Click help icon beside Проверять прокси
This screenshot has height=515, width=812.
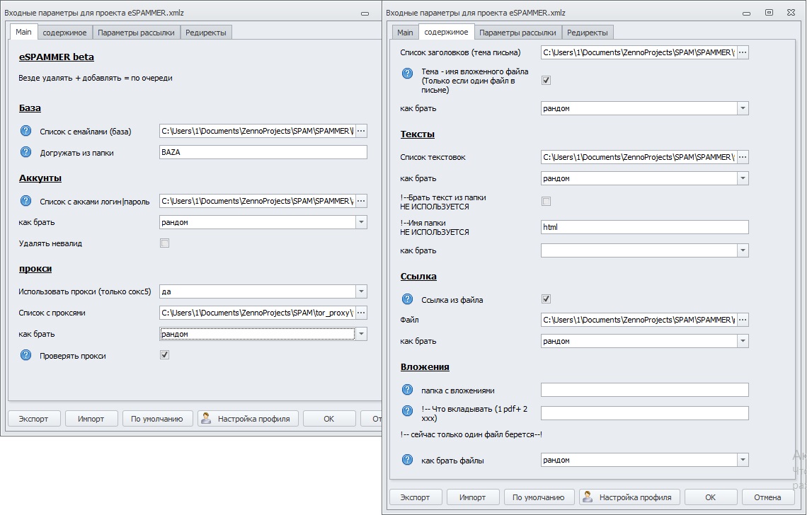(x=26, y=355)
